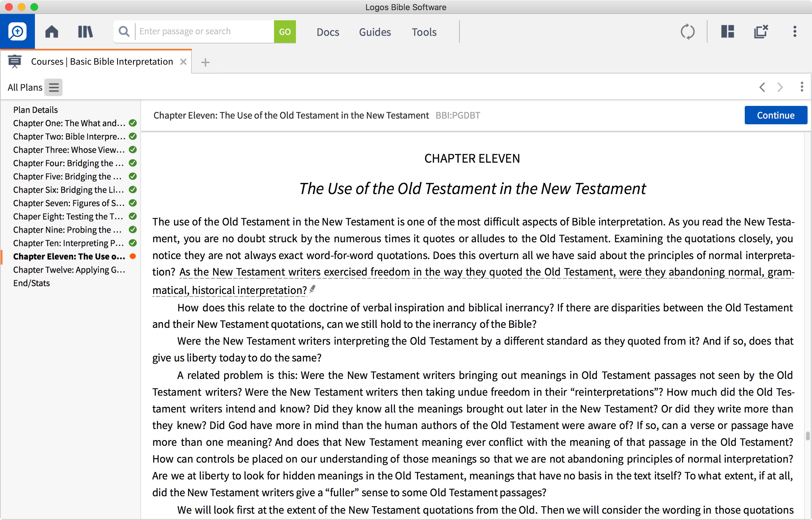Toggle Chapter Five completed checkmark

coord(133,176)
